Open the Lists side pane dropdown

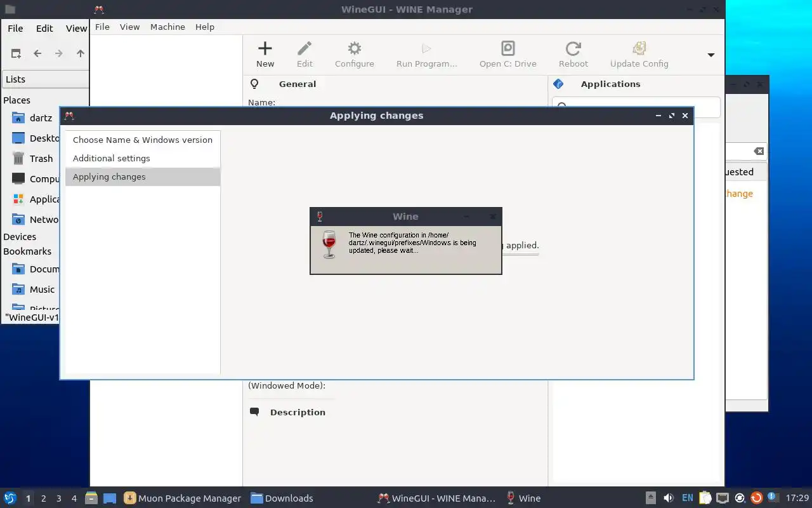click(46, 79)
